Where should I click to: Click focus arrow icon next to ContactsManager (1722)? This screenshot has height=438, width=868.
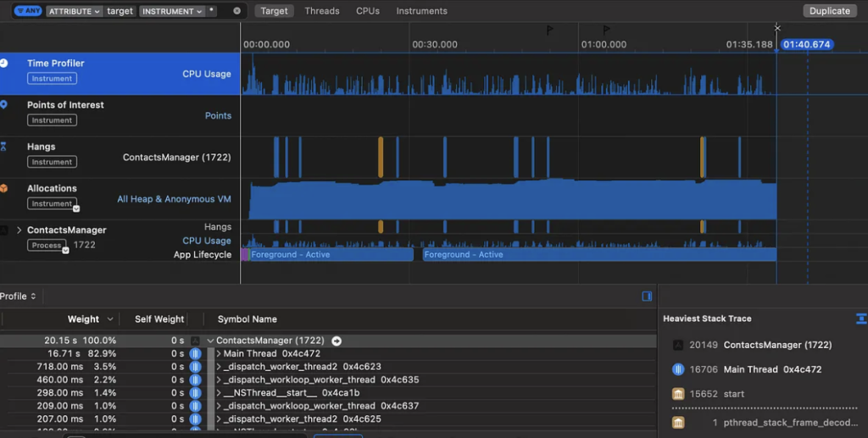337,341
